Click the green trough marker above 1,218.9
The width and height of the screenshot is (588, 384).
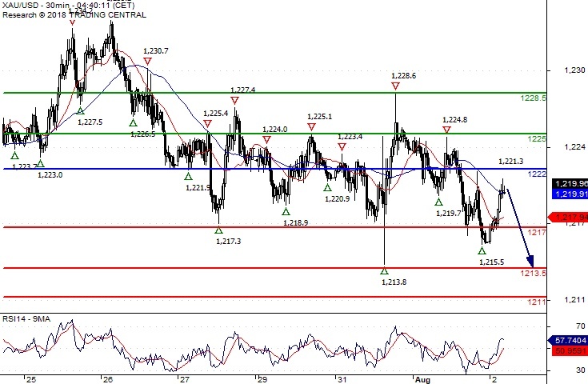coord(286,212)
